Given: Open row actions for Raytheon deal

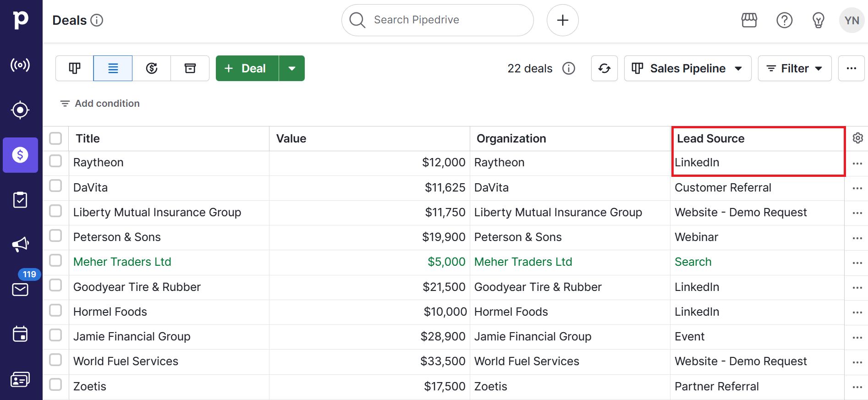Looking at the screenshot, I should (857, 164).
